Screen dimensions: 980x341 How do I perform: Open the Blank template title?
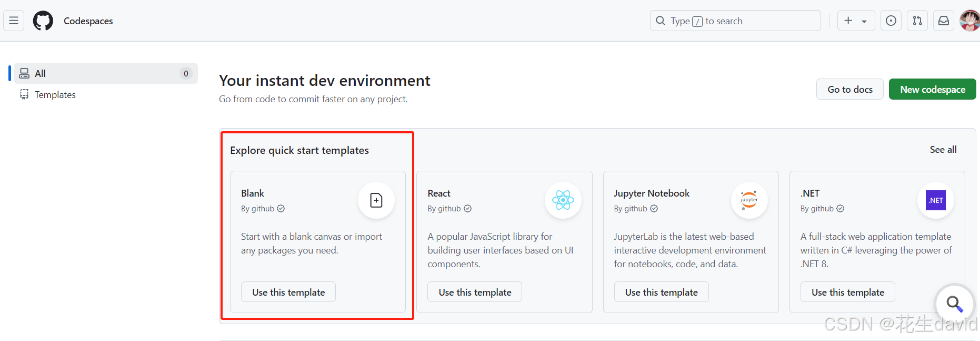[x=253, y=193]
